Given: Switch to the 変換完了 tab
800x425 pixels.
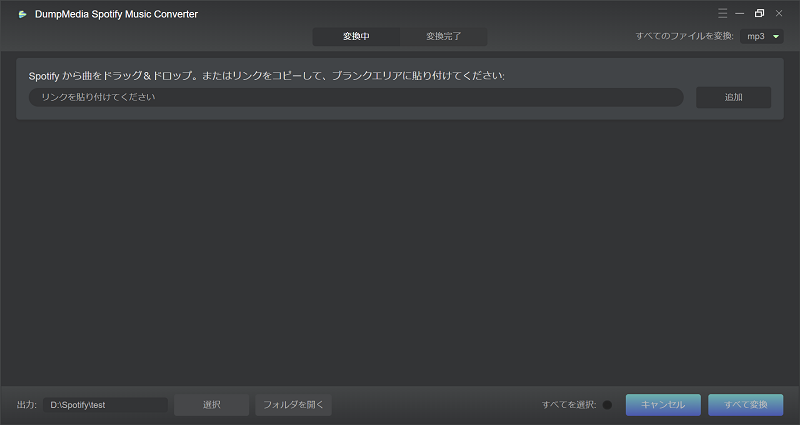Looking at the screenshot, I should (443, 36).
